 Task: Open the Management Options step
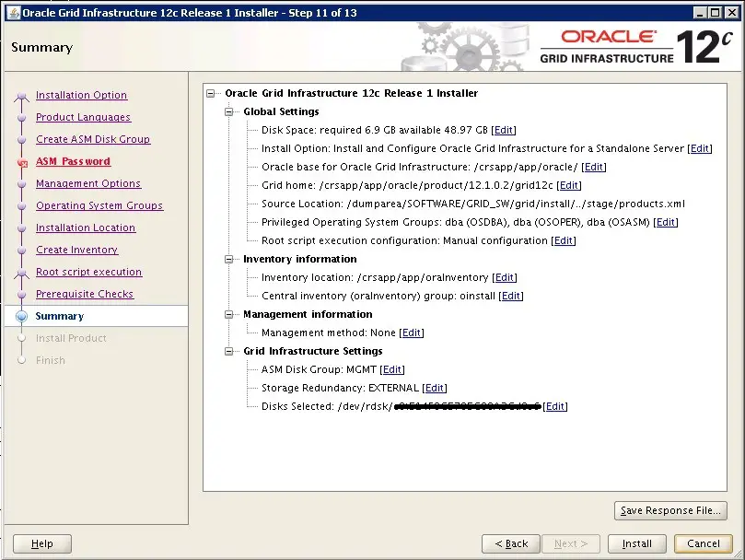[88, 183]
